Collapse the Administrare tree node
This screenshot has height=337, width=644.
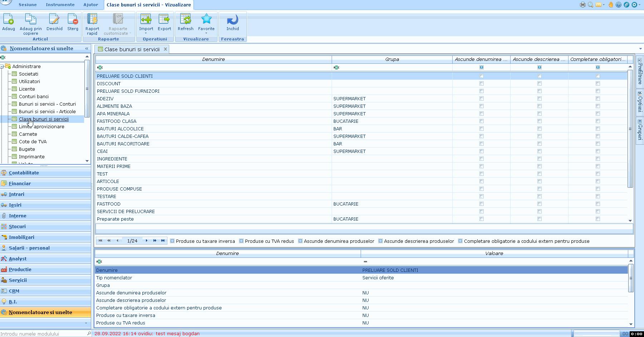[2, 66]
